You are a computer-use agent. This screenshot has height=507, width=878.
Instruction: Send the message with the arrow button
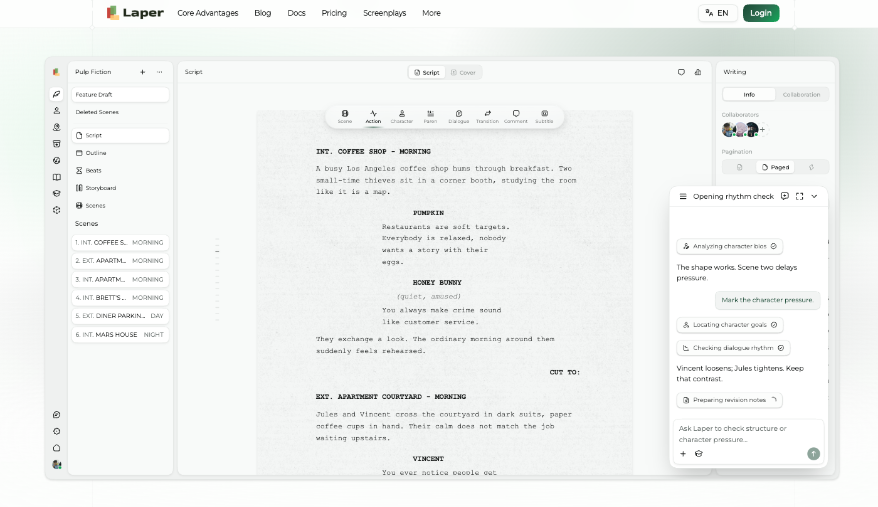813,454
